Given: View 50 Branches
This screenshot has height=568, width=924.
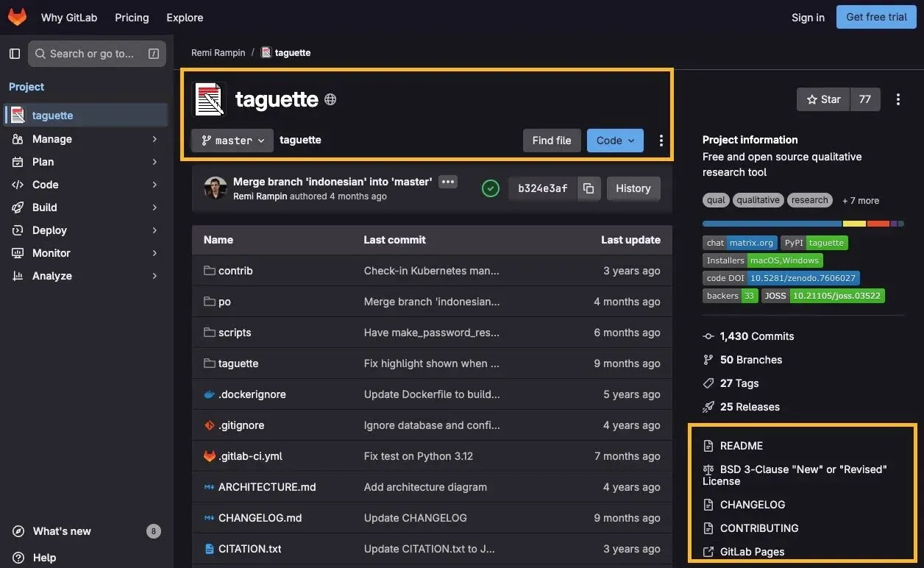Looking at the screenshot, I should [742, 360].
